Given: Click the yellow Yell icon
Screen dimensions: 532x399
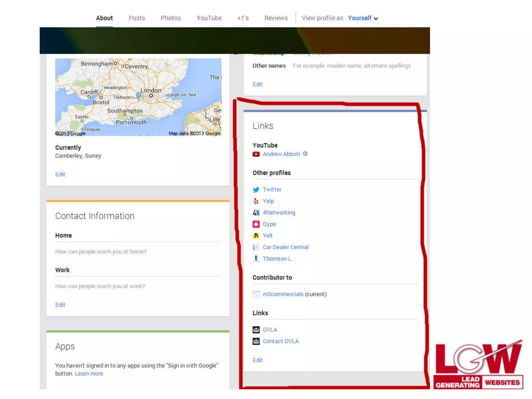Looking at the screenshot, I should (x=256, y=236).
